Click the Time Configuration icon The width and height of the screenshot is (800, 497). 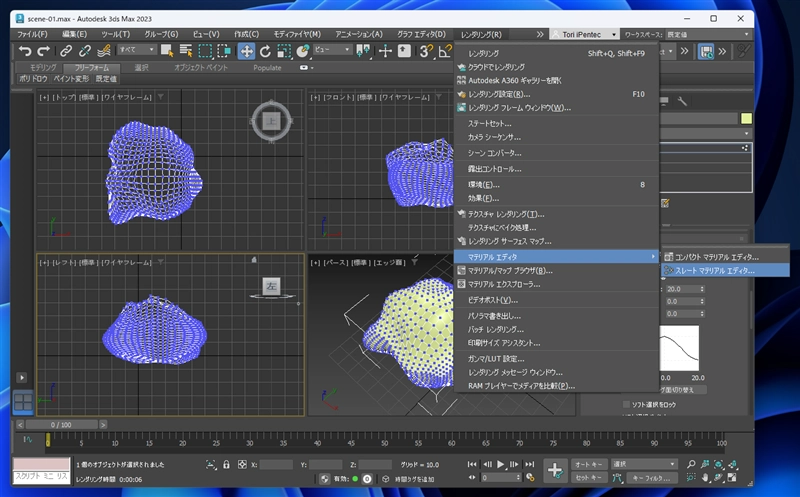click(530, 478)
